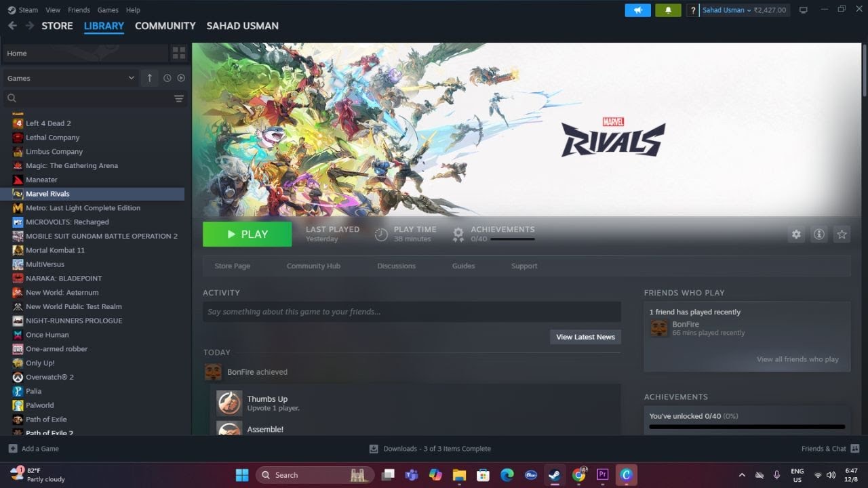Open Friends & Chat icon

click(x=855, y=449)
